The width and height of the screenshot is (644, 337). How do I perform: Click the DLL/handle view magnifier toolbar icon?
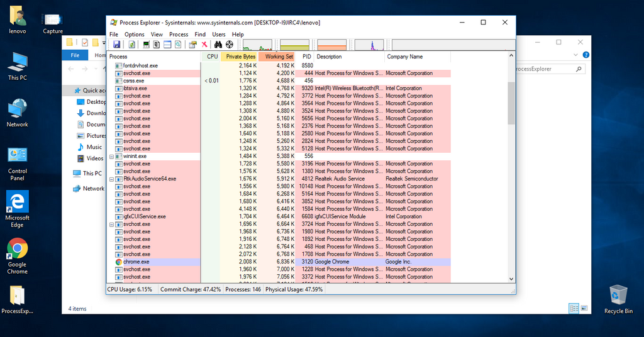coord(178,45)
